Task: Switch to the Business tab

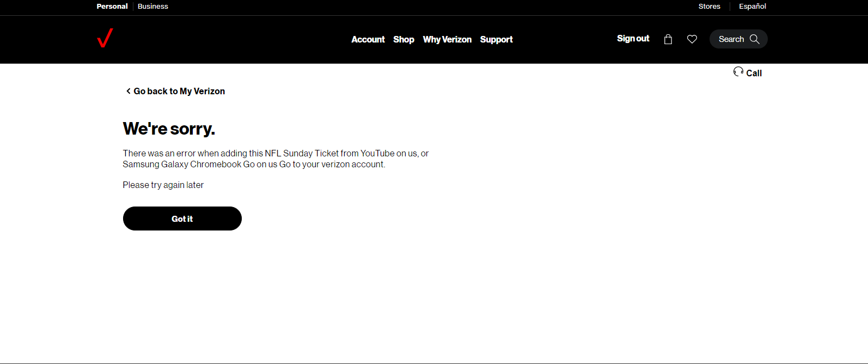Action: (x=153, y=7)
